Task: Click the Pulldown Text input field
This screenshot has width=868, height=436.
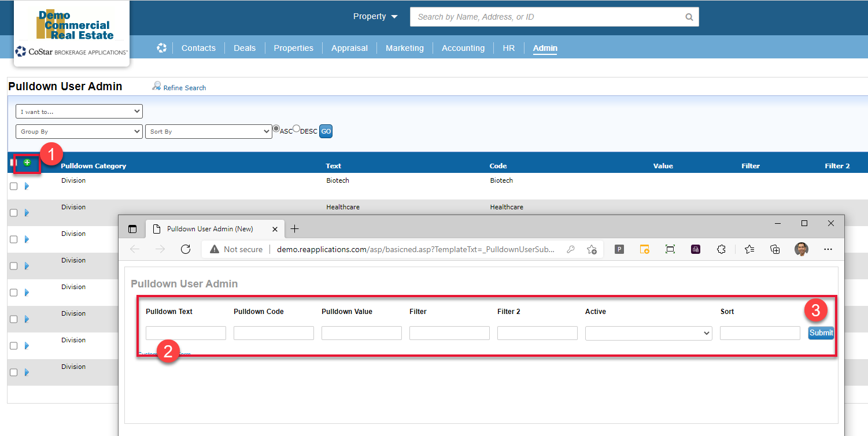Action: point(186,333)
